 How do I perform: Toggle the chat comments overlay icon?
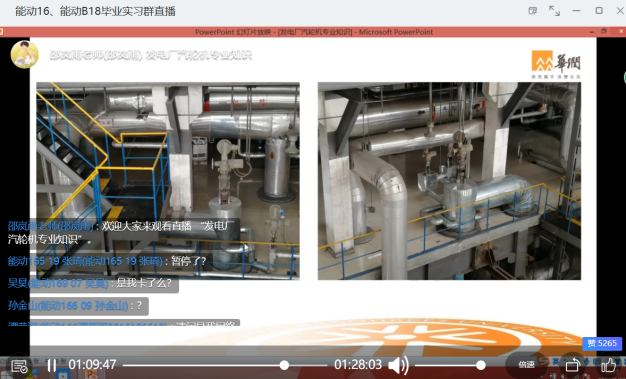click(x=19, y=366)
